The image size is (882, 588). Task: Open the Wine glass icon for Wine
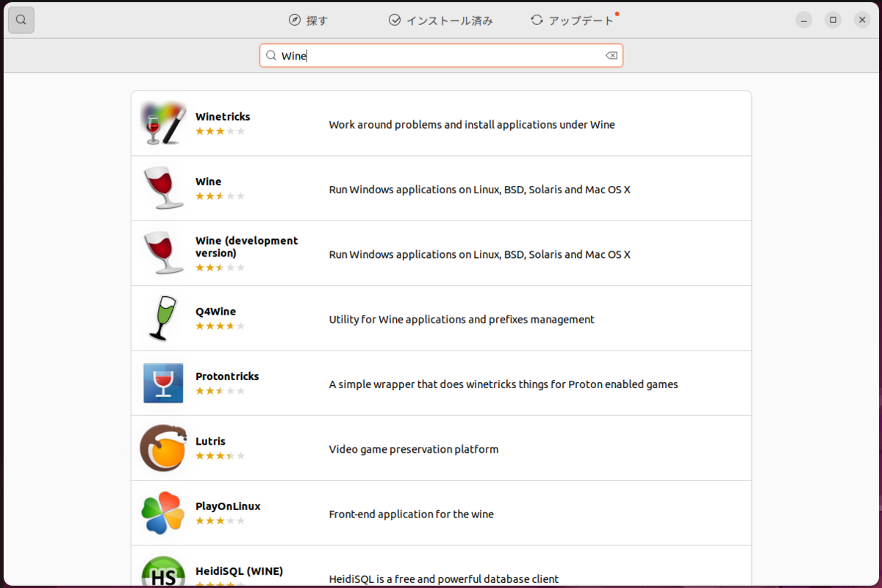tap(162, 188)
